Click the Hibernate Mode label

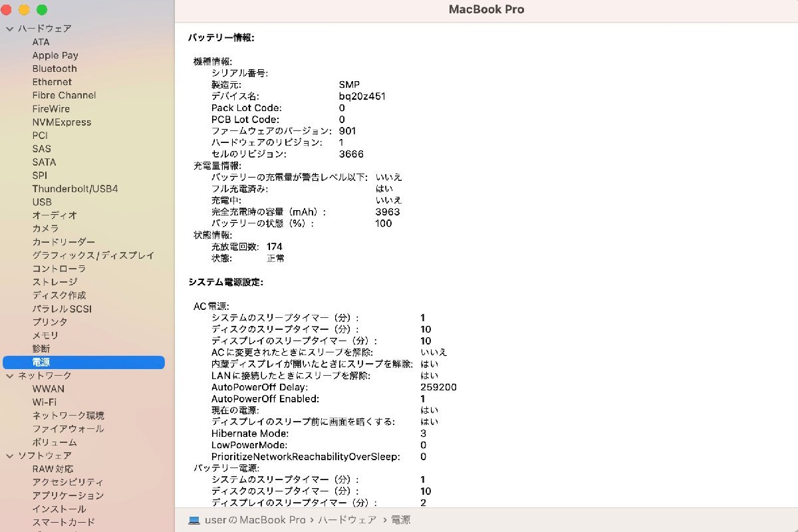(x=249, y=434)
